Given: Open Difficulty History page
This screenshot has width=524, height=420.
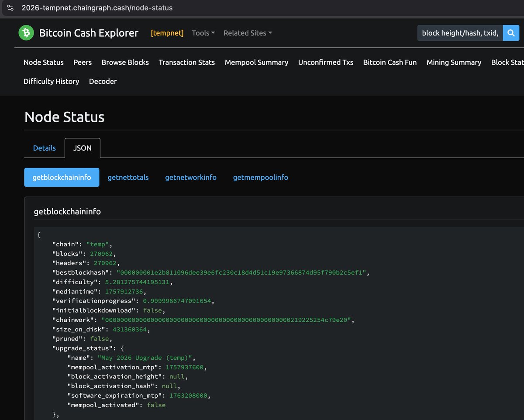Looking at the screenshot, I should tap(52, 81).
